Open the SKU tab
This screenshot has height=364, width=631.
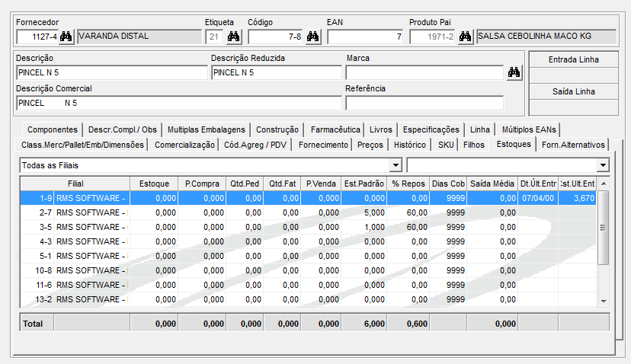446,145
